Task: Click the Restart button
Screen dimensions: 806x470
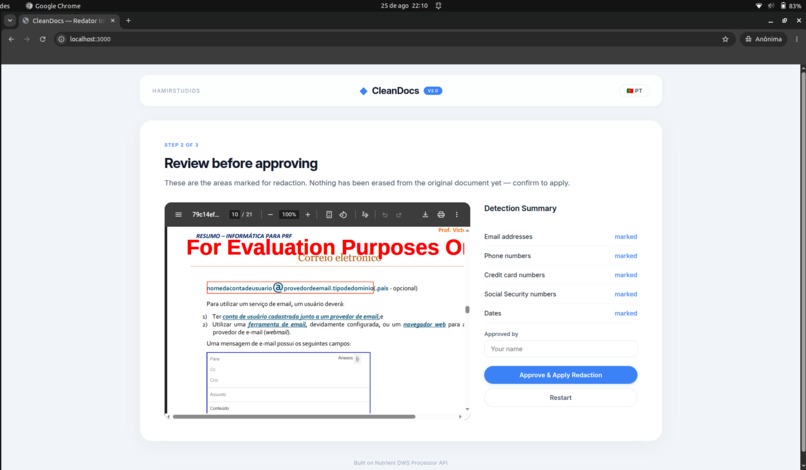Action: (x=560, y=397)
